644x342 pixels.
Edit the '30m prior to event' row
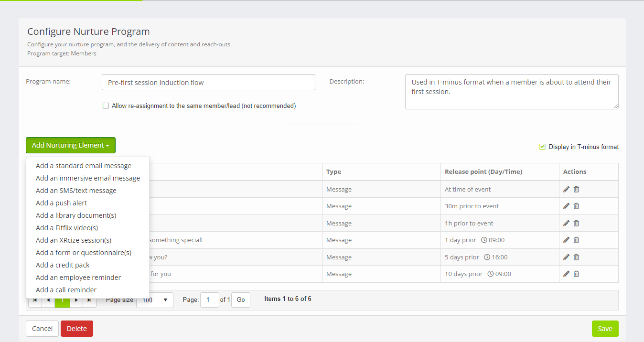tap(566, 206)
